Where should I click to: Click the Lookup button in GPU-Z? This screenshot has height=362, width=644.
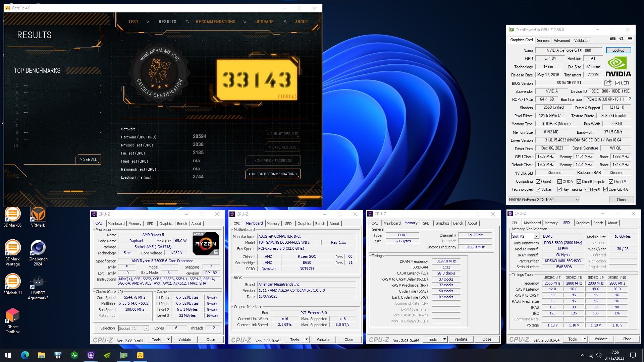pyautogui.click(x=618, y=50)
